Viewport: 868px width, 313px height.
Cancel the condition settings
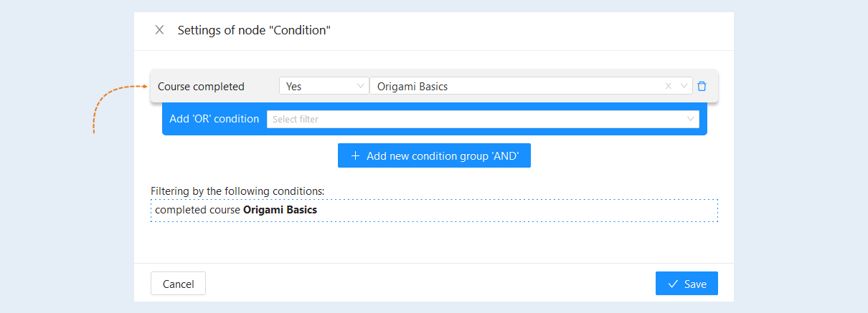point(178,284)
